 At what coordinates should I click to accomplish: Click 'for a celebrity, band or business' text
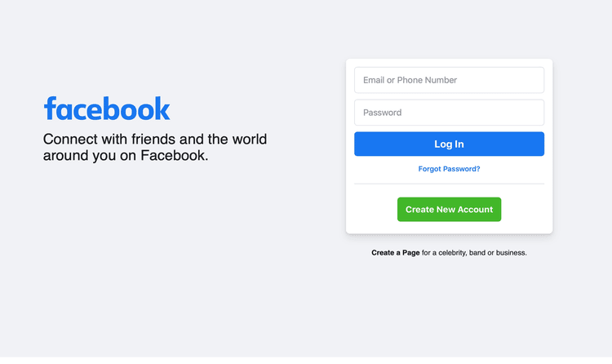(x=474, y=253)
